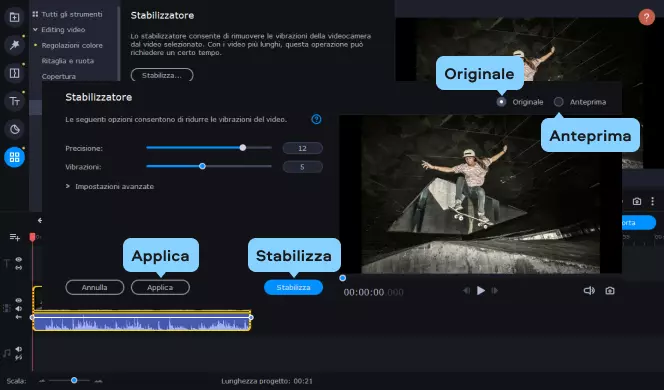
Task: Open the filters magic wand tab
Action: click(x=14, y=45)
